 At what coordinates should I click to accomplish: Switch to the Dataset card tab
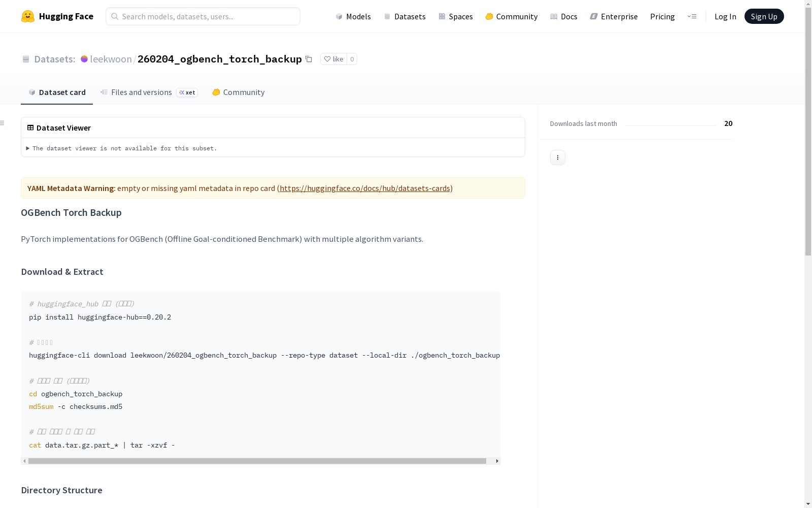(57, 92)
